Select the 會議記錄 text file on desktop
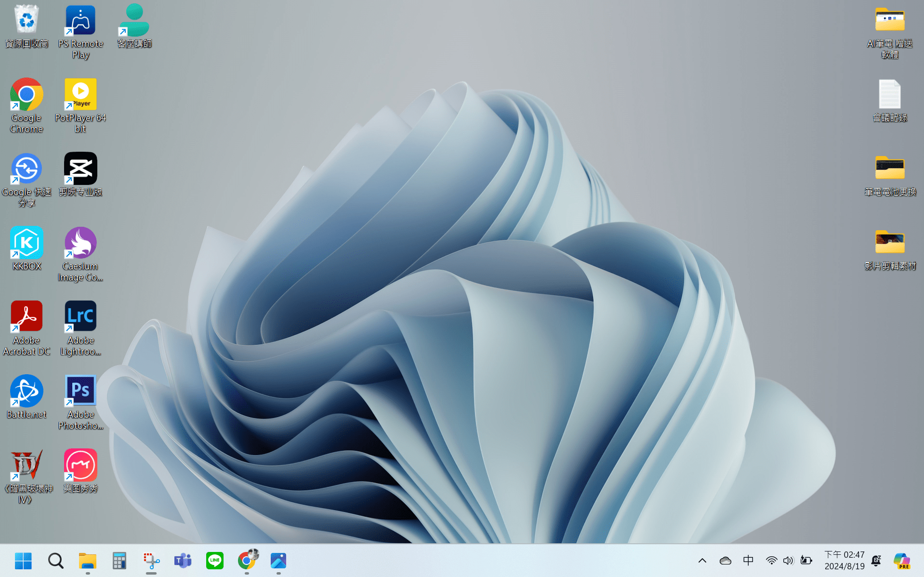This screenshot has height=577, width=924. pyautogui.click(x=889, y=95)
